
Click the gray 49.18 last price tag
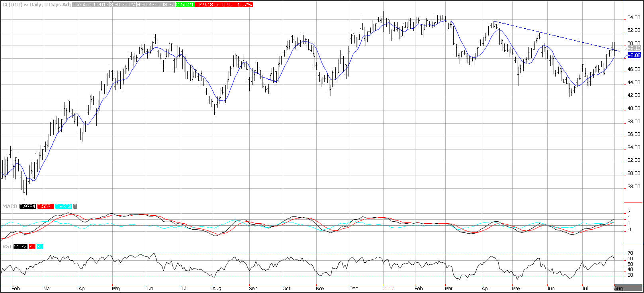(x=634, y=48)
